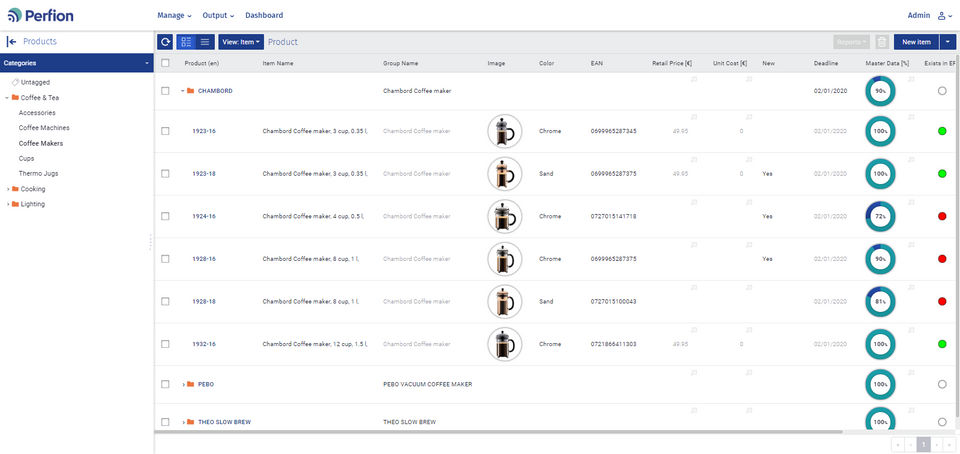Click green status dot for 1923-18
Image resolution: width=960 pixels, height=454 pixels.
coord(942,174)
